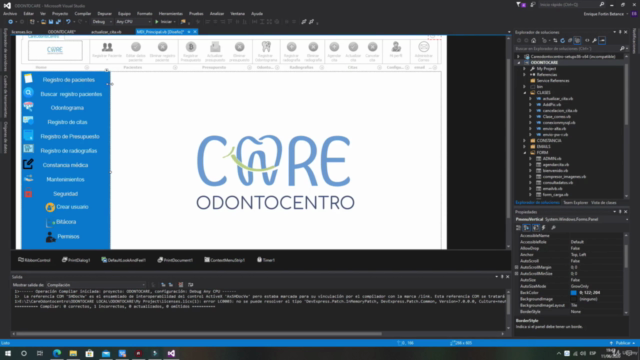Click the Solution Explorer properties wrench icon
The image size is (640, 360).
click(x=594, y=40)
